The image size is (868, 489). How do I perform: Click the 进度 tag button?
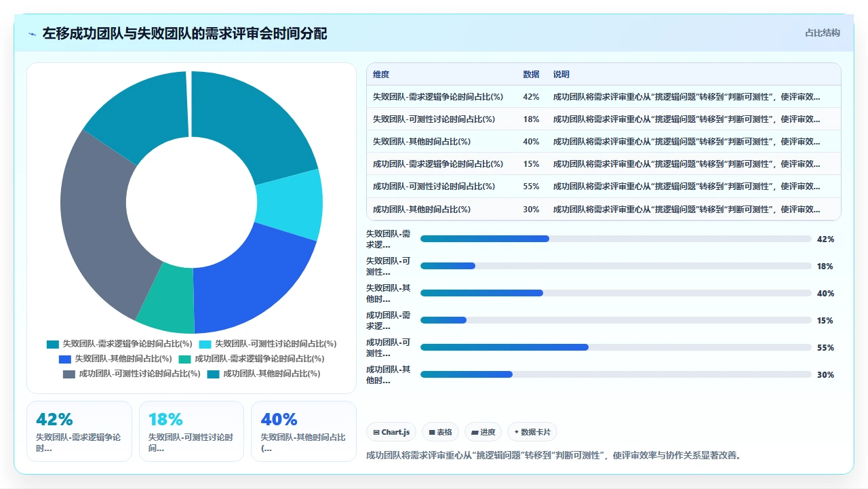click(x=483, y=432)
